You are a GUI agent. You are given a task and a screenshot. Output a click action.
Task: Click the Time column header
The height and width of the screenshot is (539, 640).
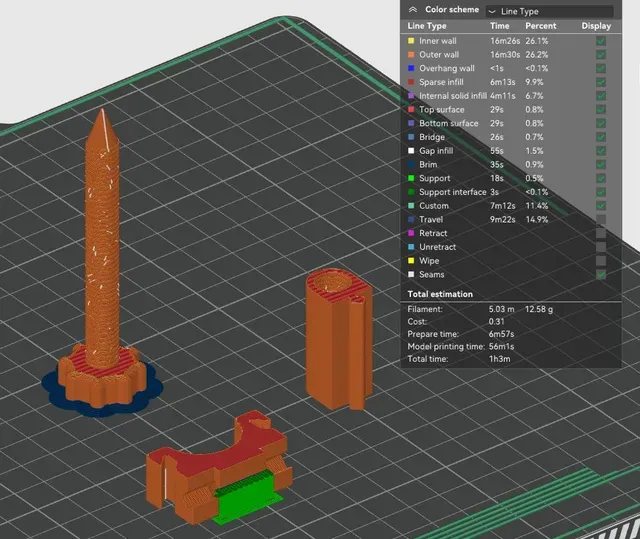point(500,26)
